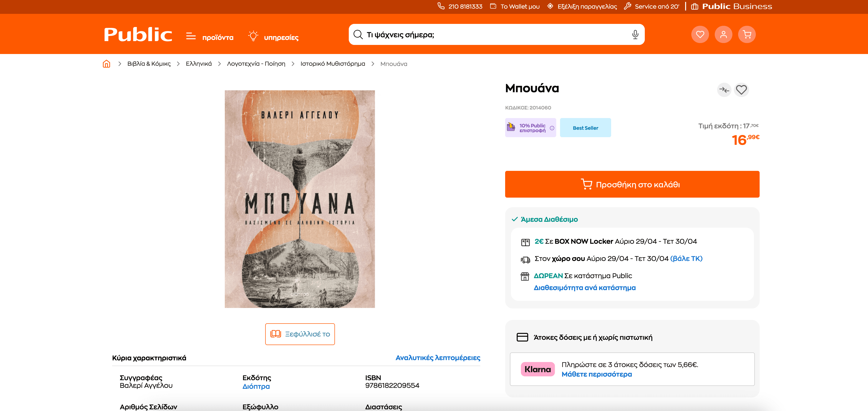The height and width of the screenshot is (411, 868).
Task: Open Διαθεσιμότητα ανά κατάστημα link
Action: click(x=585, y=288)
